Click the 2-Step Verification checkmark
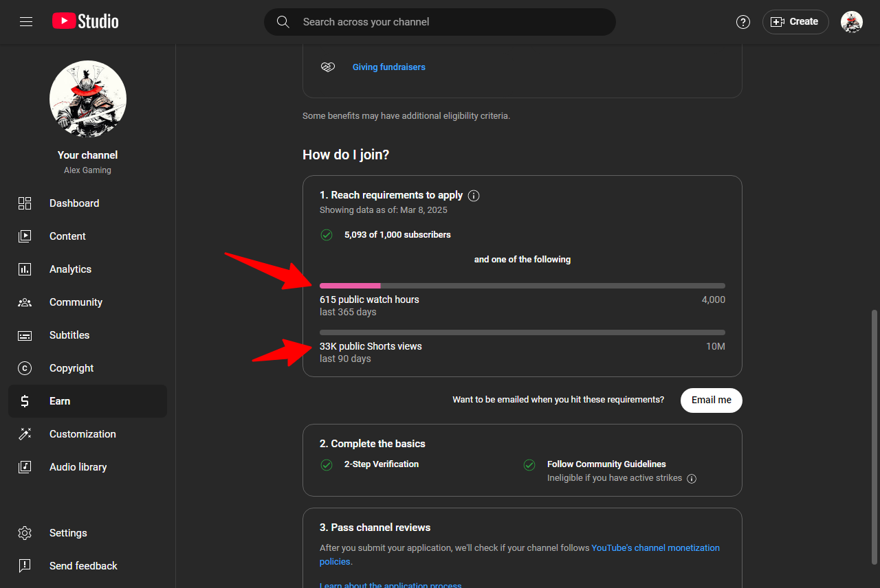The height and width of the screenshot is (588, 880). [327, 465]
